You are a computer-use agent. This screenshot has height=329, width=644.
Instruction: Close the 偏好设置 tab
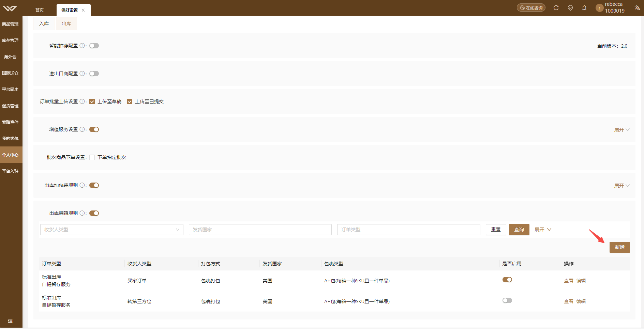[83, 10]
